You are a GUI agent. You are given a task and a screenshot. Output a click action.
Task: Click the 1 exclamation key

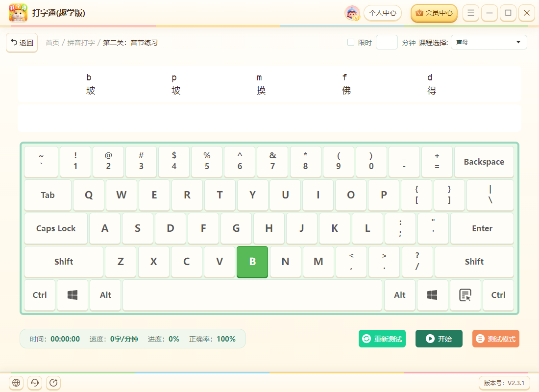[75, 162]
